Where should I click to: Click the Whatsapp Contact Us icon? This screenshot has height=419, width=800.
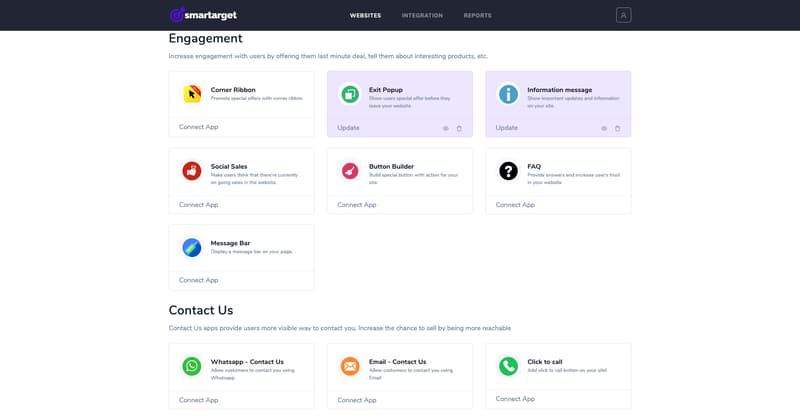coord(192,366)
